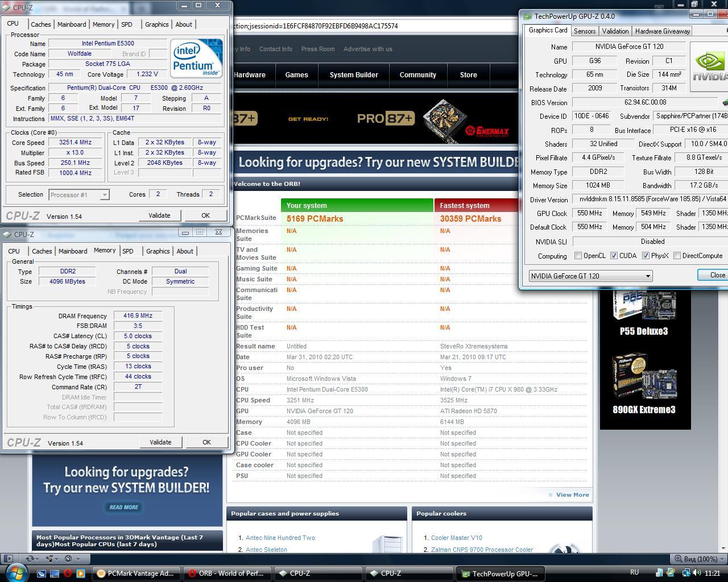Open About tab in lower CPU-Z window
Screen dimensions: 728x582
pyautogui.click(x=185, y=251)
